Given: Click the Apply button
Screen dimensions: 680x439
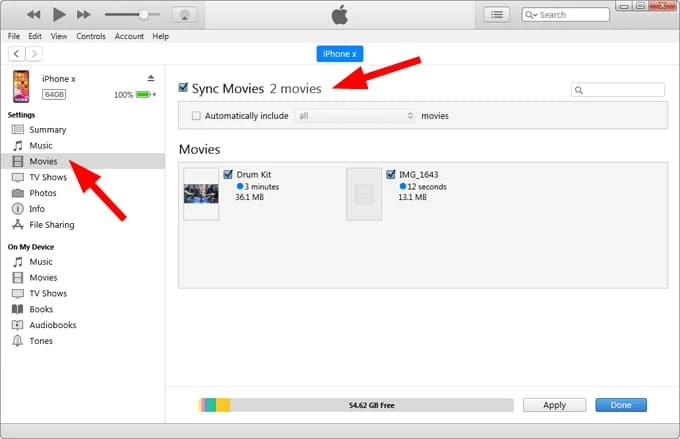Looking at the screenshot, I should (x=554, y=405).
